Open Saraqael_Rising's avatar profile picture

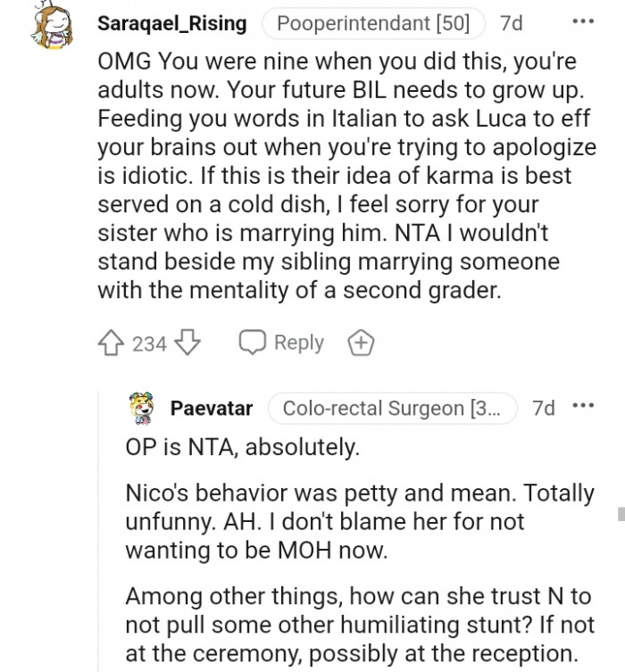pyautogui.click(x=53, y=26)
